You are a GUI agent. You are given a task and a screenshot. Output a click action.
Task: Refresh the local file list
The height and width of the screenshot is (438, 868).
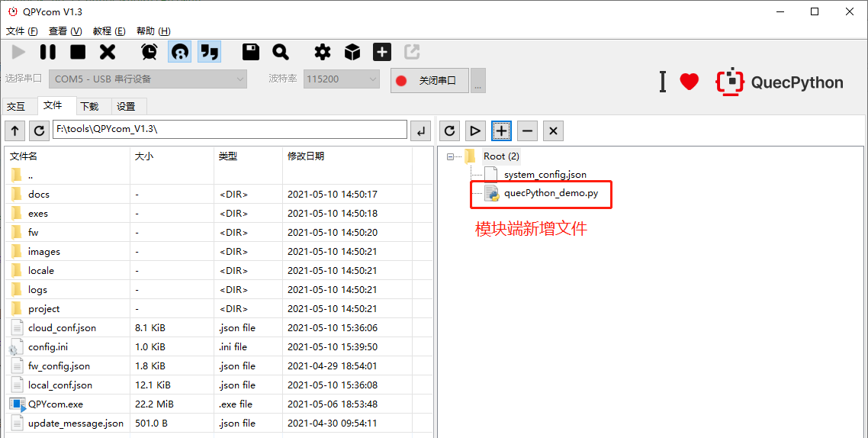tap(39, 130)
